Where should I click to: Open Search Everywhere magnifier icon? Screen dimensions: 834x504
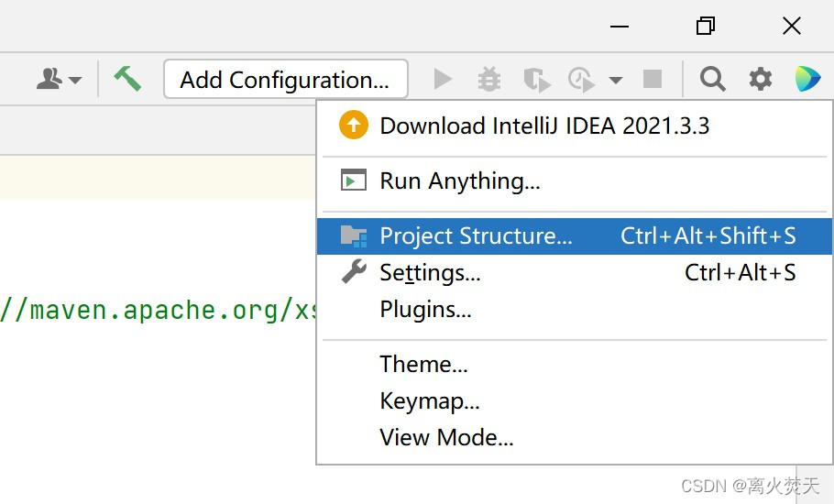[x=713, y=79]
